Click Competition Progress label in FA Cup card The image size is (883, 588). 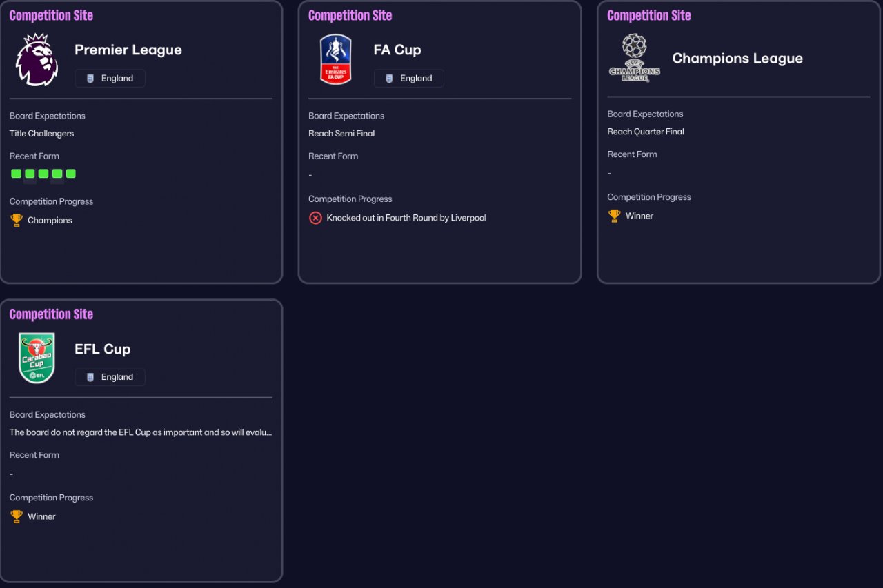[x=350, y=199]
